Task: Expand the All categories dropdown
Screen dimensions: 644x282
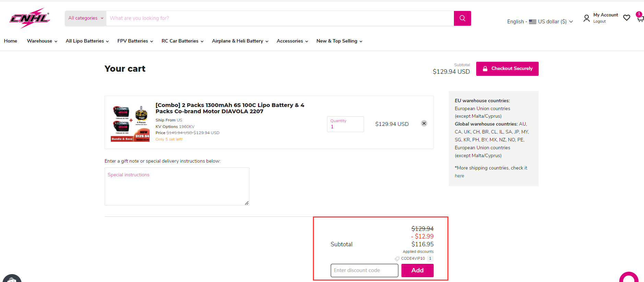Action: (85, 18)
